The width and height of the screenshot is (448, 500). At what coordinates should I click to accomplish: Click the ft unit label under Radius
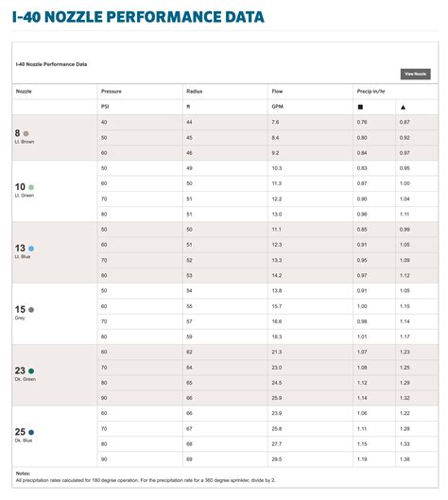click(188, 107)
